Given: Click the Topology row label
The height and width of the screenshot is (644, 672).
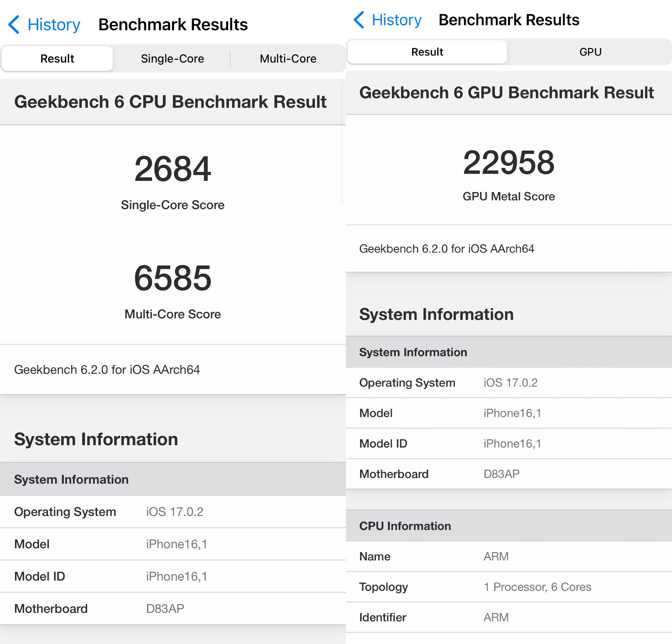Looking at the screenshot, I should pyautogui.click(x=383, y=587).
